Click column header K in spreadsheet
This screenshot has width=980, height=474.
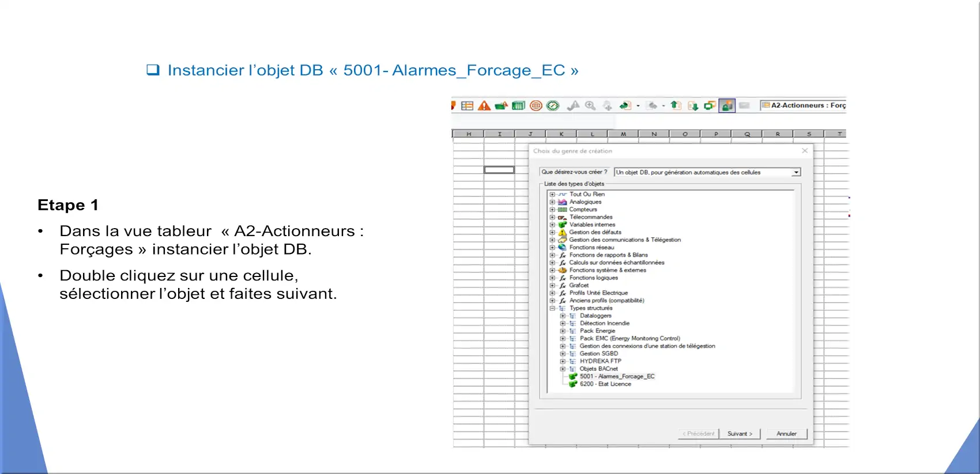561,134
